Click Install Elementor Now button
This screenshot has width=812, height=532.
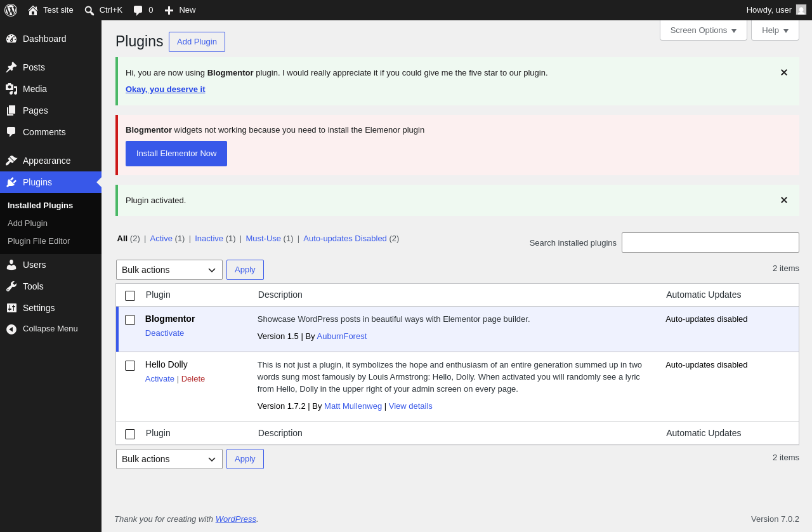click(x=176, y=154)
